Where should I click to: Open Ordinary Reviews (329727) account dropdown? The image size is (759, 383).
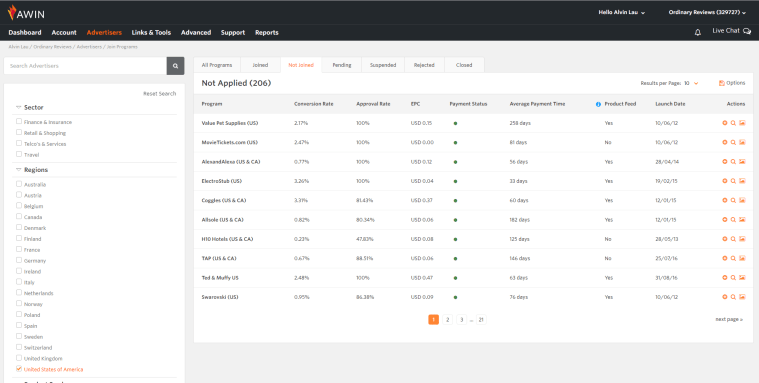point(707,13)
